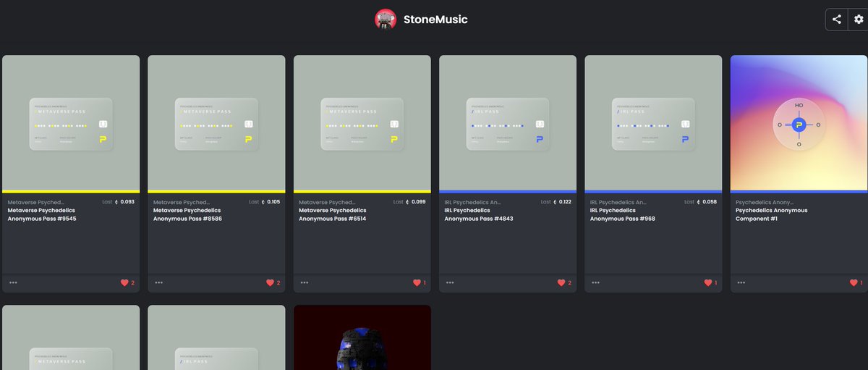The height and width of the screenshot is (370, 868).
Task: Open the settings gear icon
Action: (x=859, y=20)
